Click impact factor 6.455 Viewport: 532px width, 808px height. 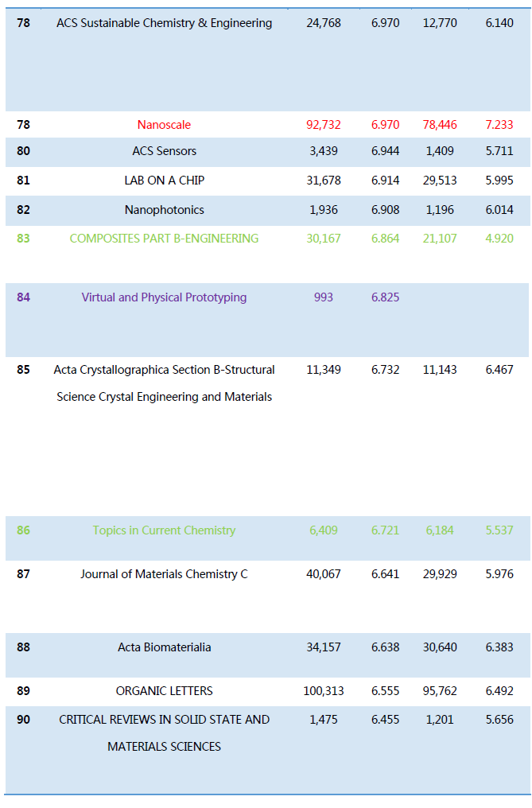pyautogui.click(x=385, y=720)
